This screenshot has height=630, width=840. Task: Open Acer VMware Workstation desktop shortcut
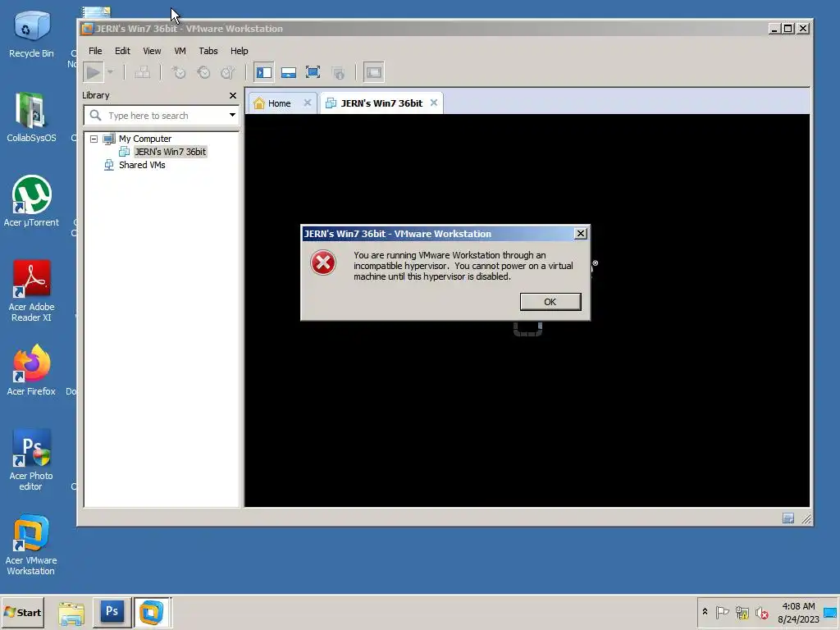31,545
